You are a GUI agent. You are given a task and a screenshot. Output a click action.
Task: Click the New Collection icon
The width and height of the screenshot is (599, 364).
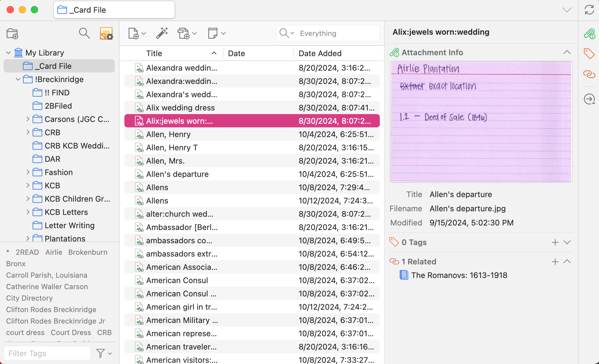coord(12,34)
